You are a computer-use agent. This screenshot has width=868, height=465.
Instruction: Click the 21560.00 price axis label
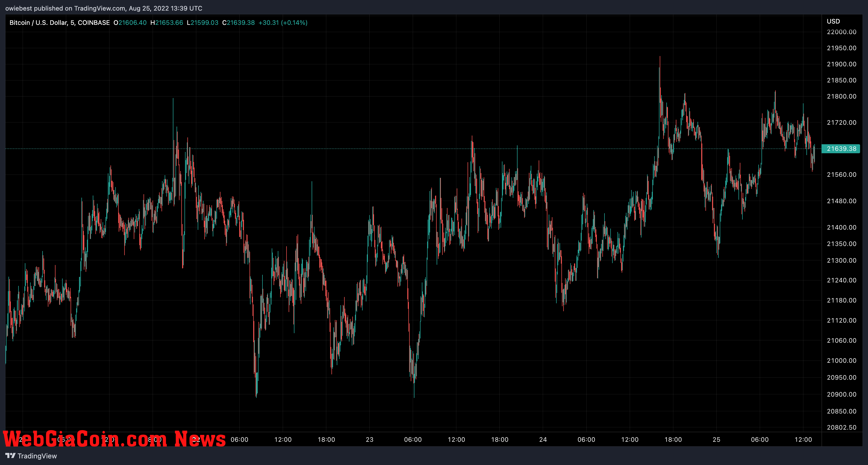(841, 174)
